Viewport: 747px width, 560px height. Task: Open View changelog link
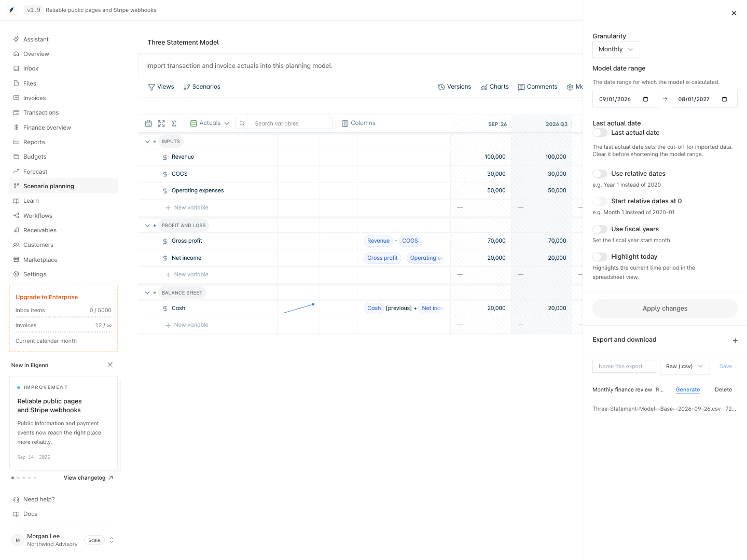point(88,478)
